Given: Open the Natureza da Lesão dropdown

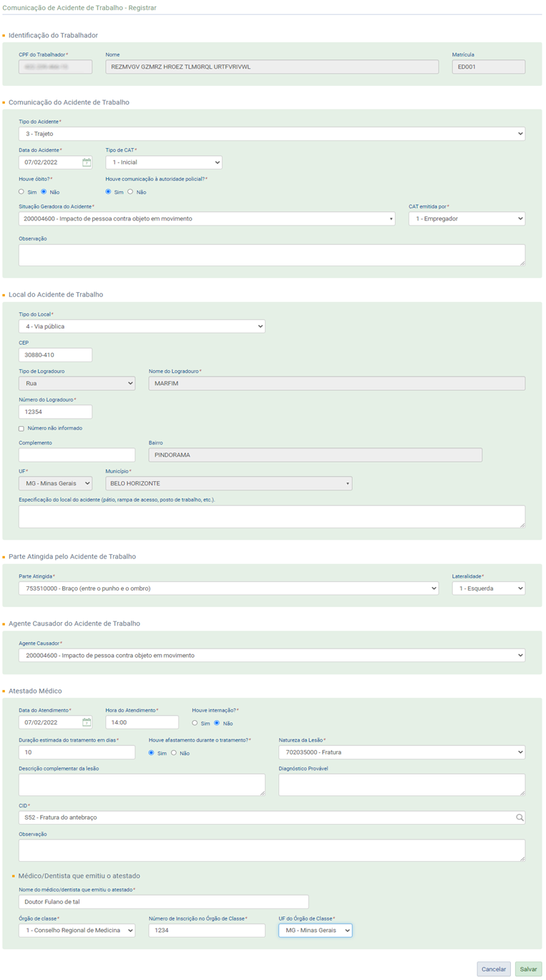Looking at the screenshot, I should click(x=401, y=752).
